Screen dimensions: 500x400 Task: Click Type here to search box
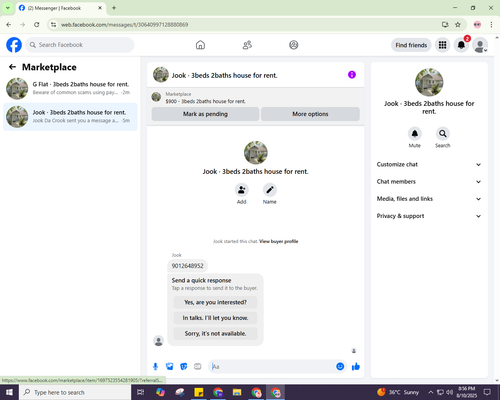[75, 392]
